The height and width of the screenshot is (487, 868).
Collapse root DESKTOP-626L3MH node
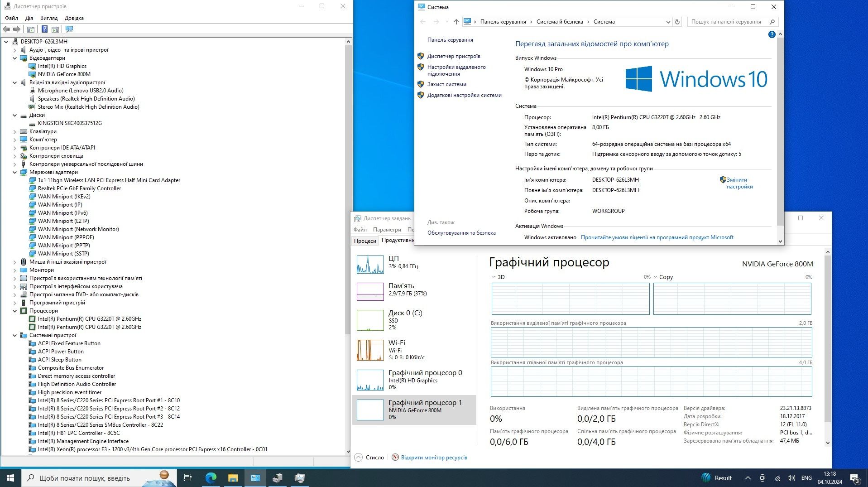(6, 42)
